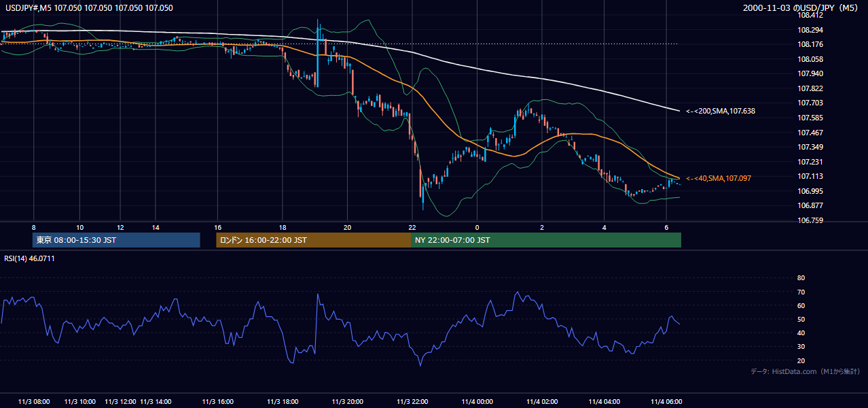The height and width of the screenshot is (408, 868).
Task: Click price axis value 107.349
Action: 810,147
